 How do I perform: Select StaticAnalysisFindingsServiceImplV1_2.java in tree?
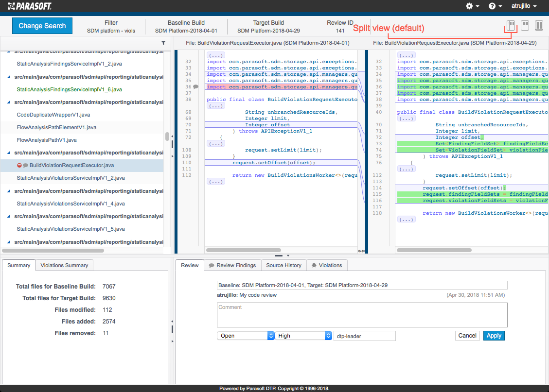tap(70, 64)
